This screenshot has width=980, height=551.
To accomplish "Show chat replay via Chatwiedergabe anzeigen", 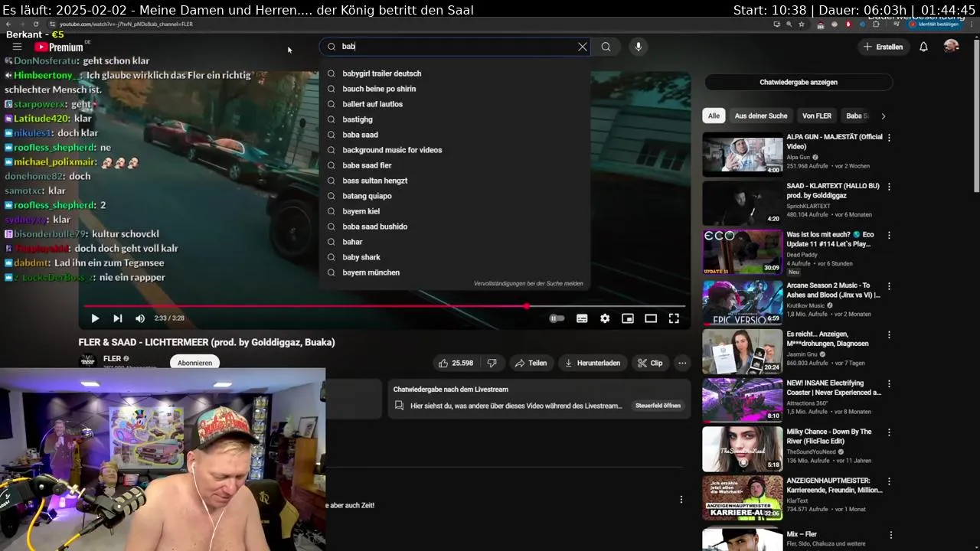I will pos(799,82).
